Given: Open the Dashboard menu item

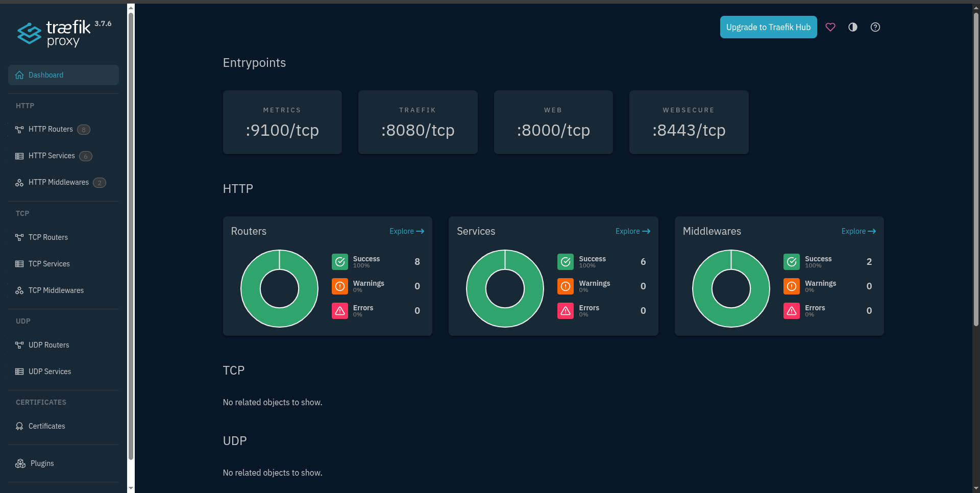Looking at the screenshot, I should coord(63,75).
